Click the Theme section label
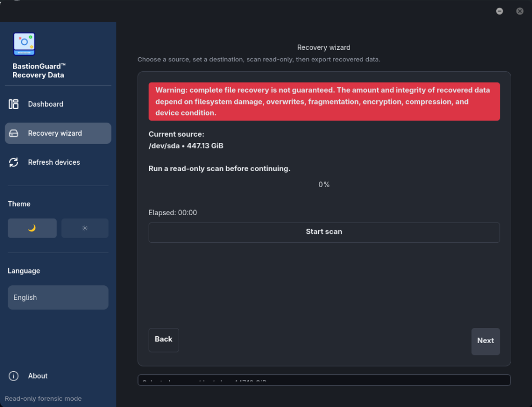532x407 pixels. (x=19, y=204)
